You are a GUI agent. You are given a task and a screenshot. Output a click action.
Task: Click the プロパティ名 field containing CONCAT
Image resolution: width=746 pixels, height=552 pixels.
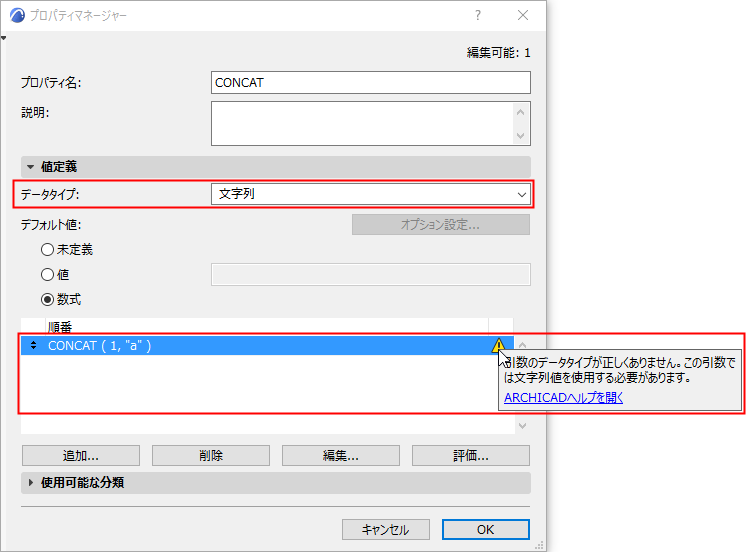[371, 82]
